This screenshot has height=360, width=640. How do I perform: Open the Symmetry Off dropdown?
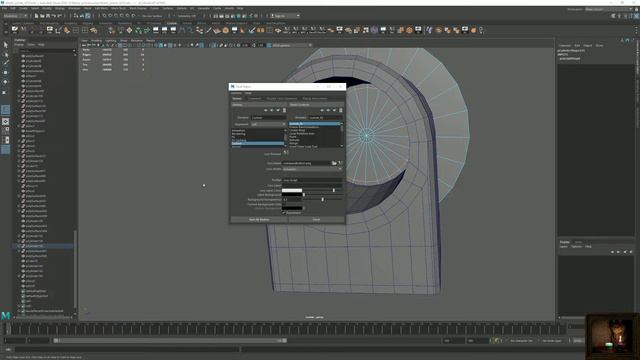(187, 16)
